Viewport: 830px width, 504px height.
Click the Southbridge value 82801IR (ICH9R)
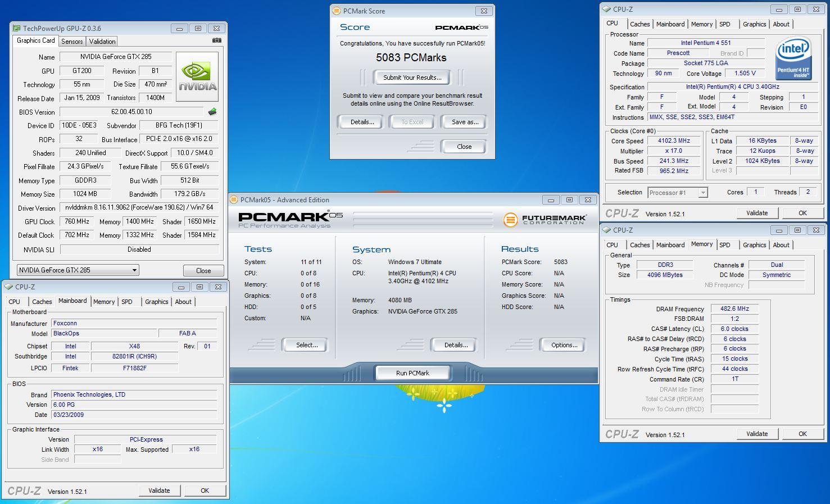[134, 357]
